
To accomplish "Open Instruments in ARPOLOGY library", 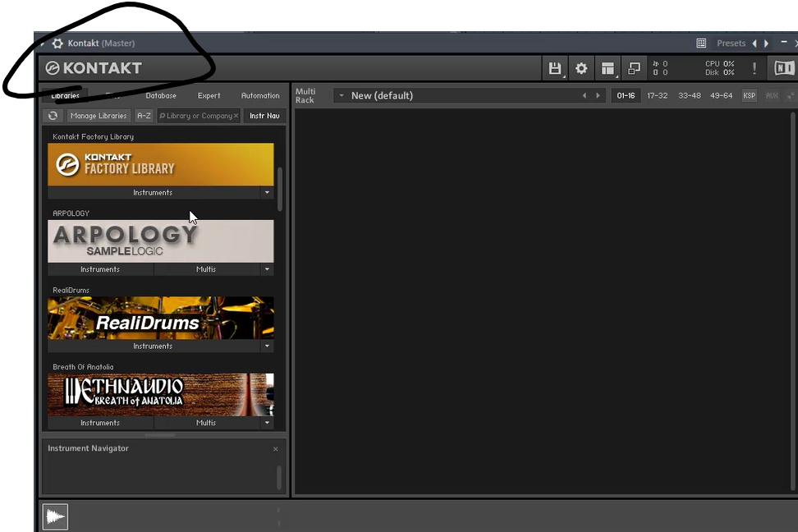I will coord(100,269).
